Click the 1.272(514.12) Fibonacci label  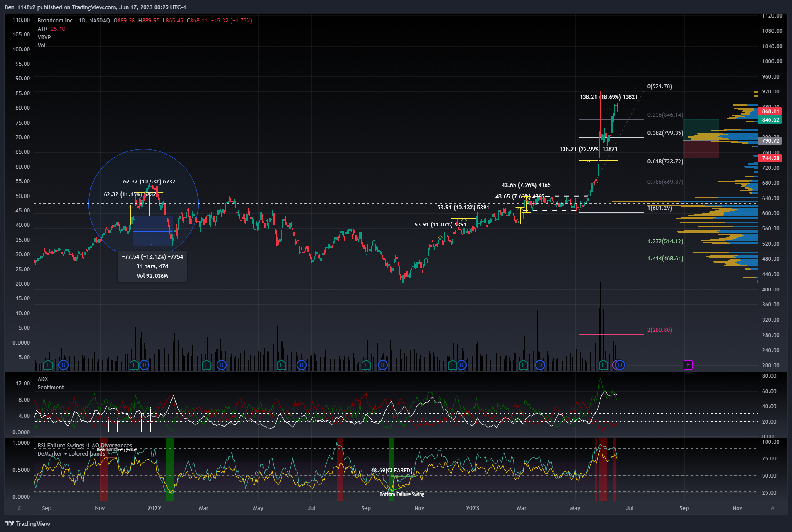click(x=665, y=241)
